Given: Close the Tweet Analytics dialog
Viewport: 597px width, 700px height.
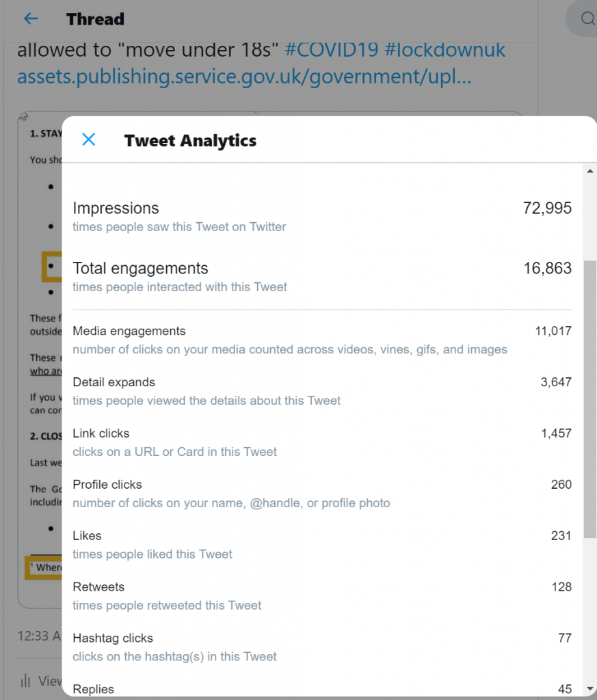Looking at the screenshot, I should pyautogui.click(x=89, y=139).
